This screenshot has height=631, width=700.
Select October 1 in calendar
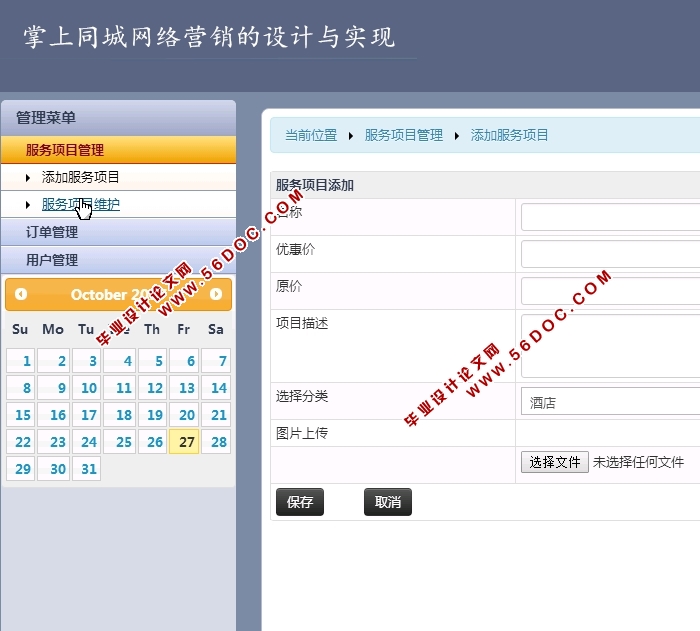[x=21, y=360]
